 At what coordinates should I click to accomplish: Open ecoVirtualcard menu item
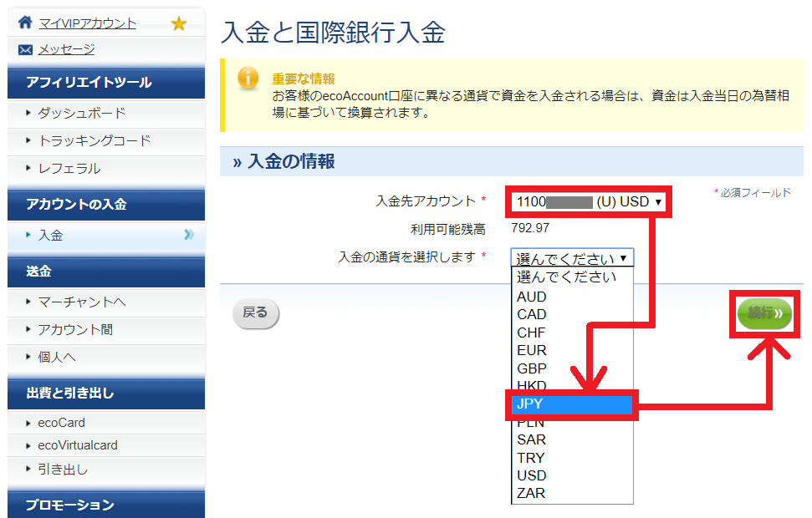point(77,445)
